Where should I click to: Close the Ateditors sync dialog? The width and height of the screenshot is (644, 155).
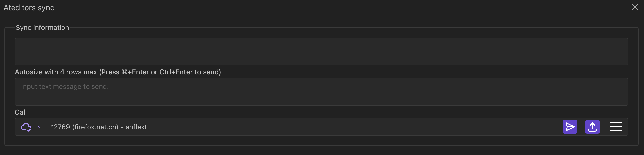pos(635,8)
